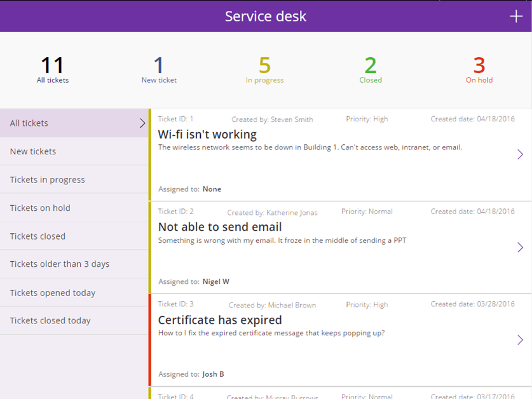Show the 3 On hold counter
The width and height of the screenshot is (532, 399).
click(479, 69)
